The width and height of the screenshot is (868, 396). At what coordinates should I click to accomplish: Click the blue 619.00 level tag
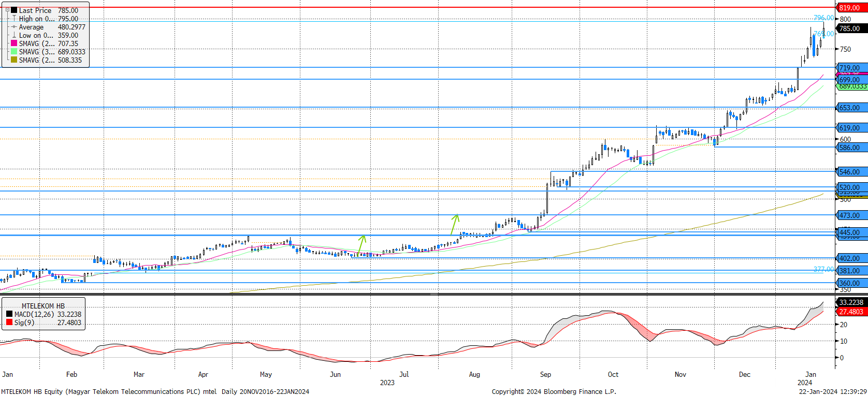tap(852, 128)
